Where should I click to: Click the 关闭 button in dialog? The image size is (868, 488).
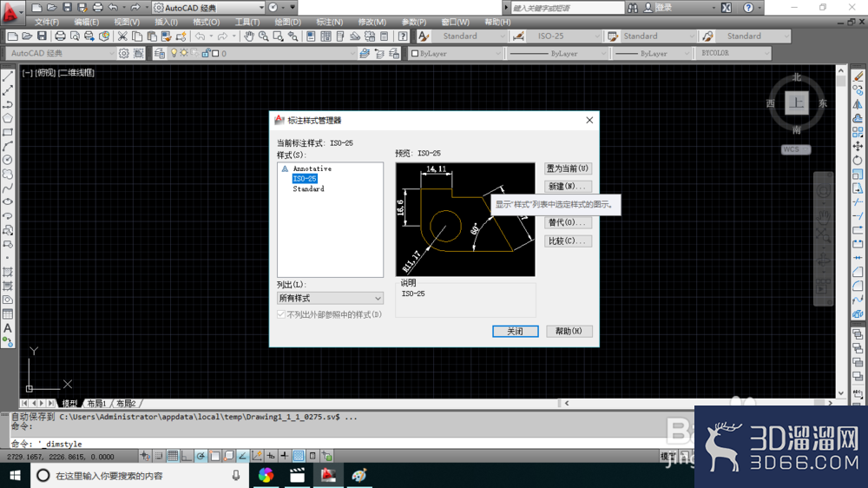516,331
